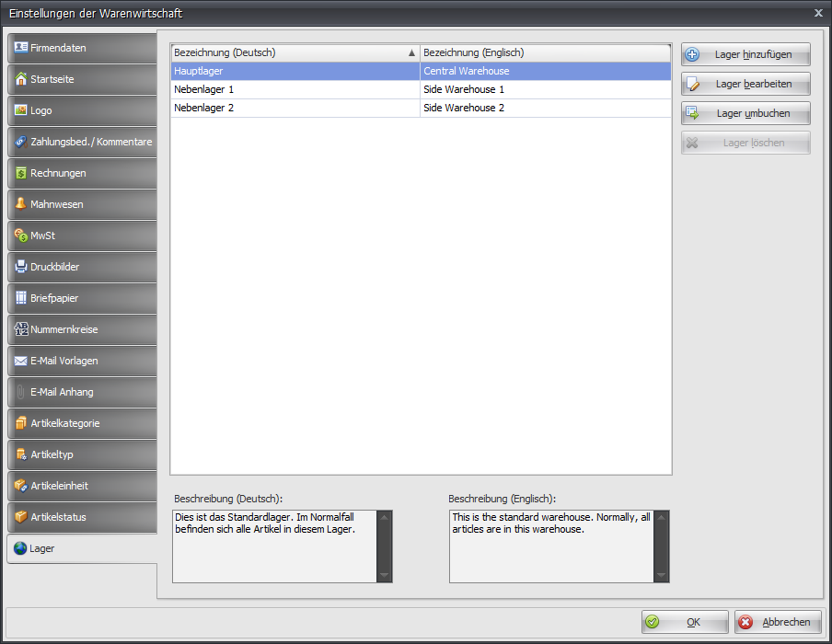Click the E-Mail Vorlagen envelope icon
This screenshot has height=644, width=832.
click(21, 361)
